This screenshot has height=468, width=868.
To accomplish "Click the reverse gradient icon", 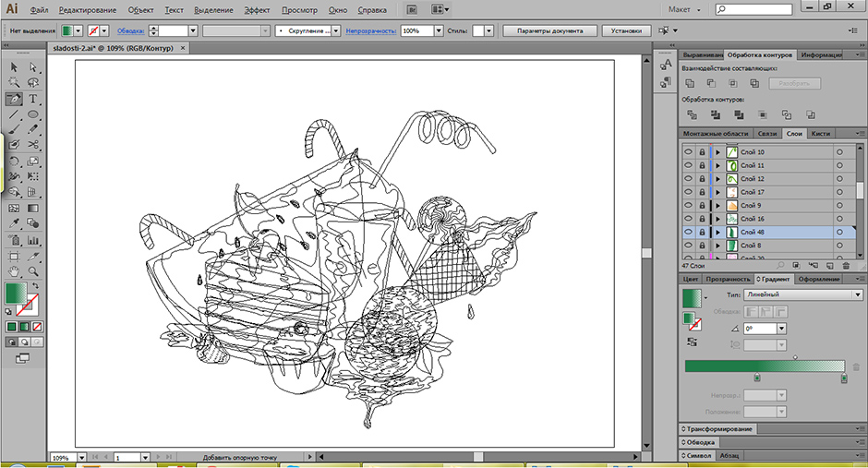I will [690, 340].
